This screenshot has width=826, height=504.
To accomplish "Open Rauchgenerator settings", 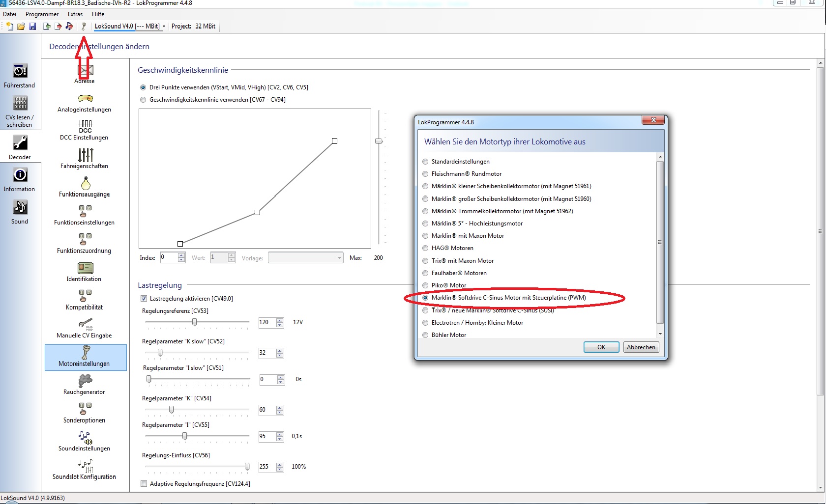I will (85, 385).
